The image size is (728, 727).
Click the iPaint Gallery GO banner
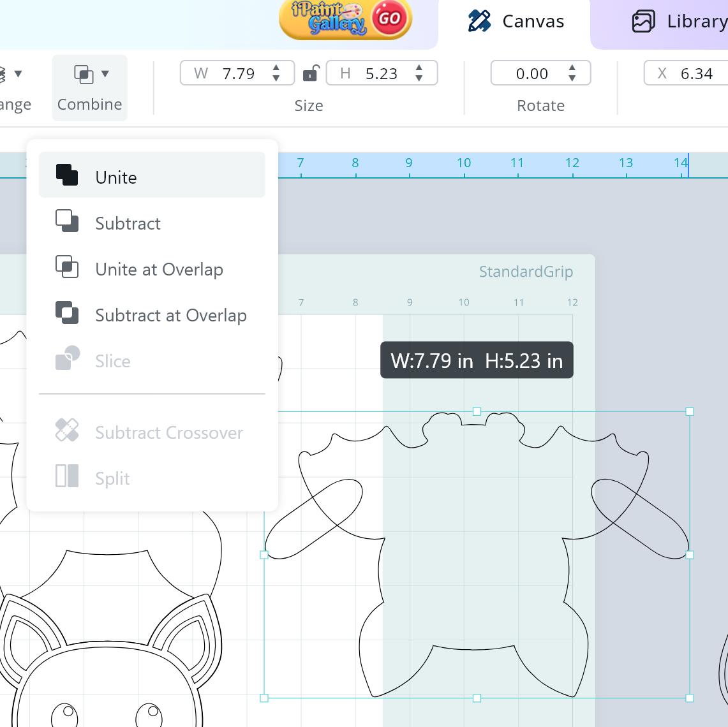click(345, 19)
